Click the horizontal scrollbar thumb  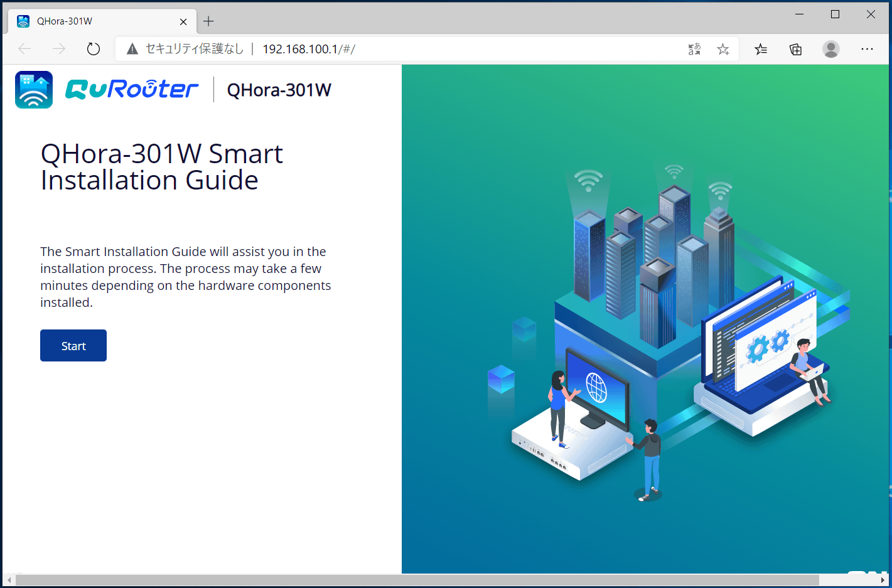(x=417, y=580)
